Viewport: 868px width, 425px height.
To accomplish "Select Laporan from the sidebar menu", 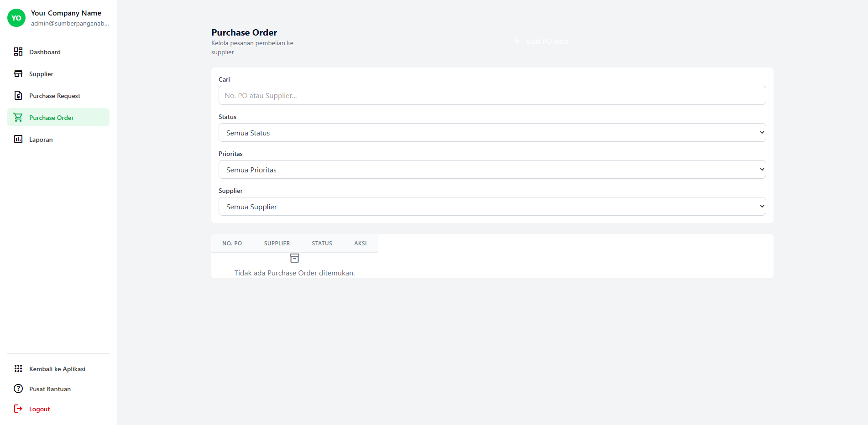I will click(x=40, y=139).
